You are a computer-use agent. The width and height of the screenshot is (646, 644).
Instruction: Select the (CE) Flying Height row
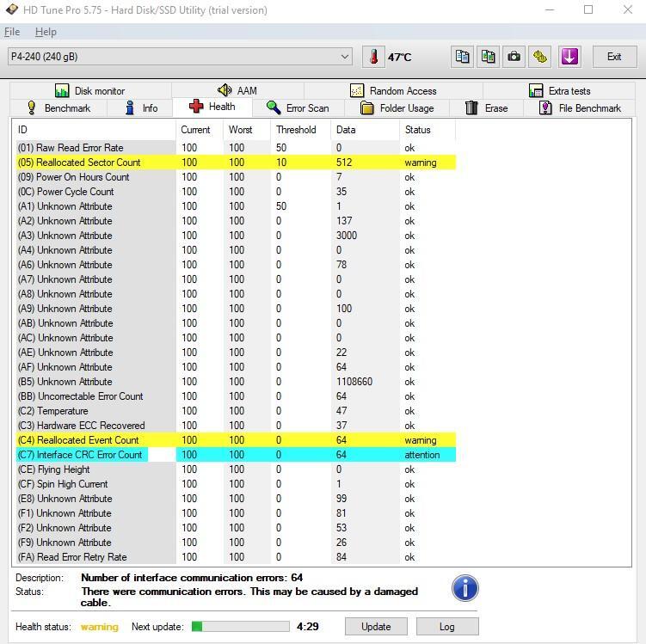(x=236, y=469)
